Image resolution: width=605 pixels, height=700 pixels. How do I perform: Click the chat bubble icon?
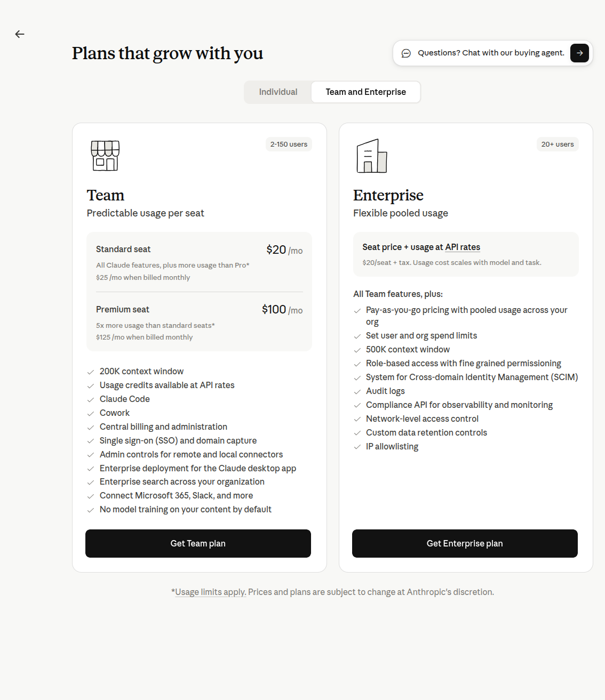click(x=406, y=53)
